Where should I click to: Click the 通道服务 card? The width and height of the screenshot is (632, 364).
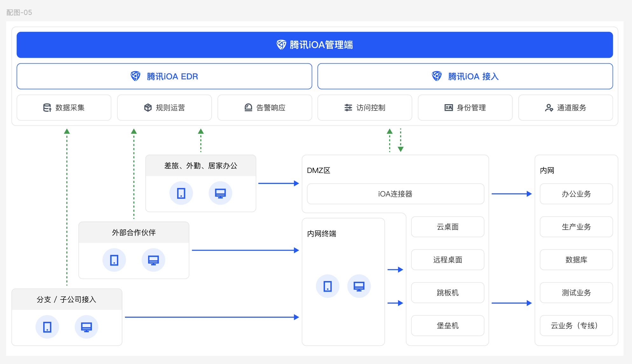coord(566,108)
